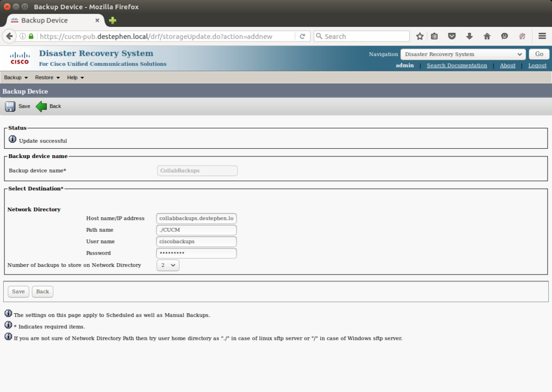This screenshot has height=392, width=552.
Task: Open the number of backups dropdown
Action: pyautogui.click(x=168, y=265)
